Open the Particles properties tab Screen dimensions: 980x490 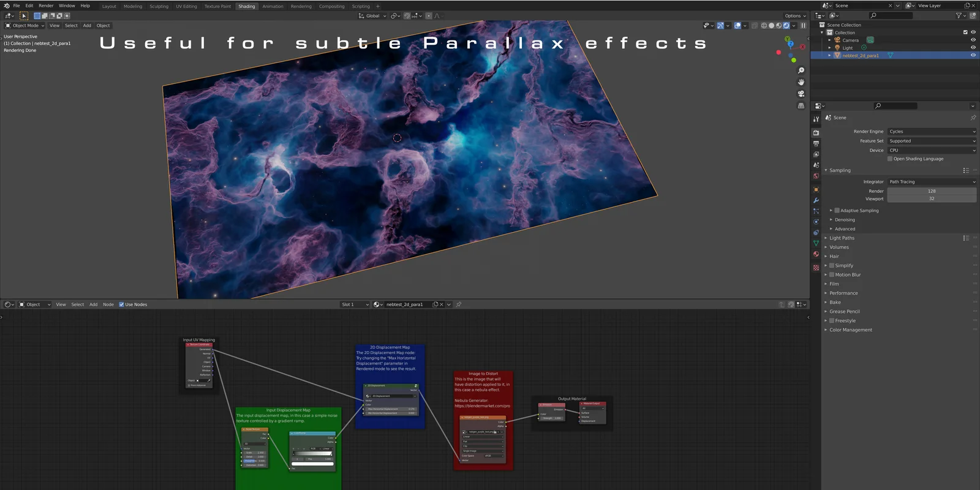click(x=816, y=211)
